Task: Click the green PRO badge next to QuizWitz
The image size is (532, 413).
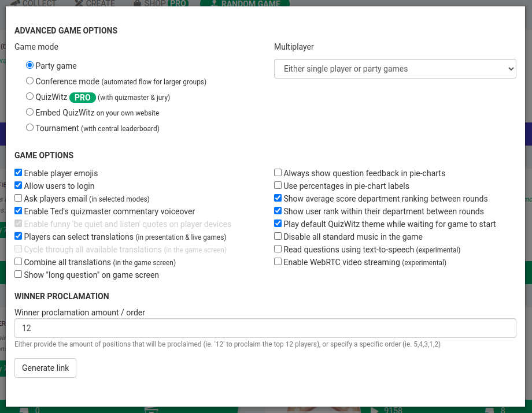Action: pos(82,97)
